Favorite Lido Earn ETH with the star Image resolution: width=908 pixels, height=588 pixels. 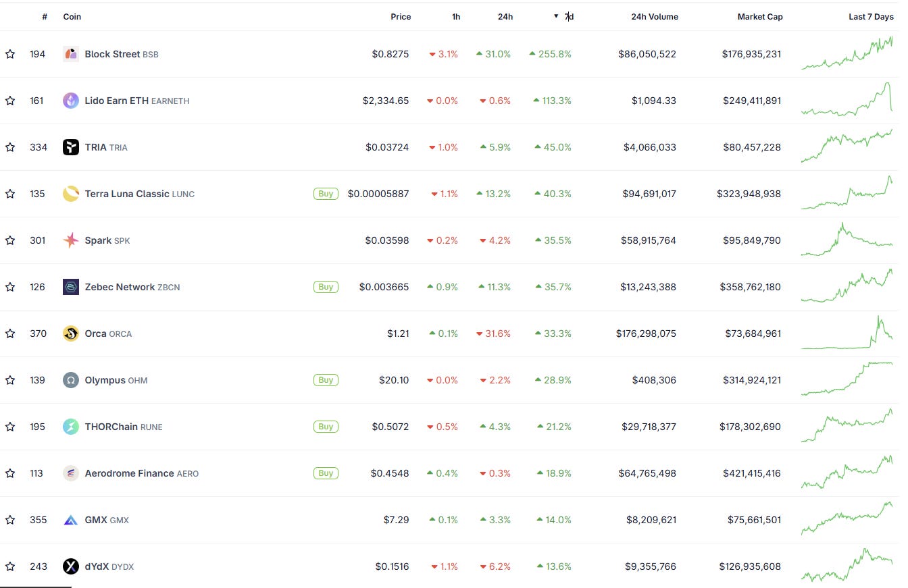click(x=10, y=101)
